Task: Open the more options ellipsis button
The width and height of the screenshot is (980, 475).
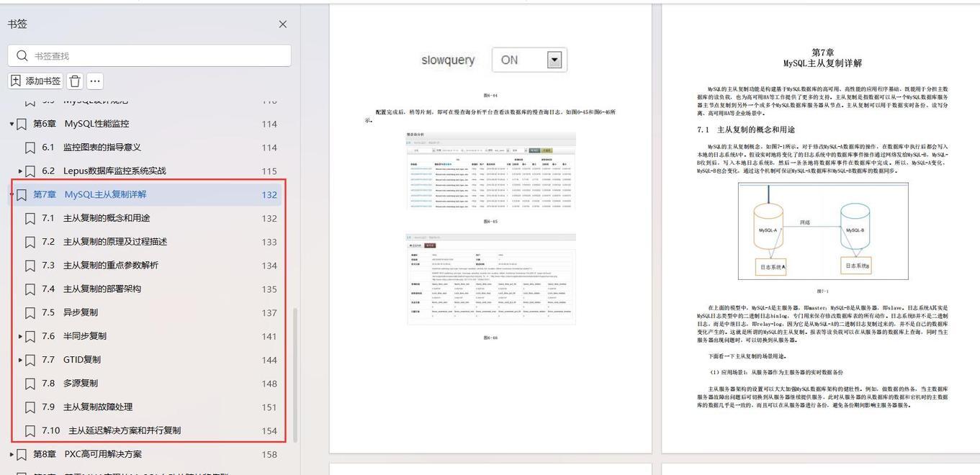Action: coord(95,81)
